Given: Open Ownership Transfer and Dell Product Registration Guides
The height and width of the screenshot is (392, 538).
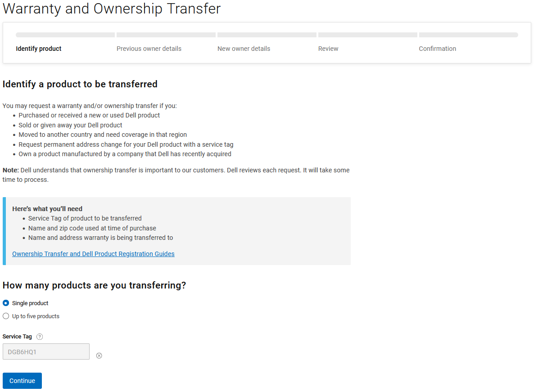Looking at the screenshot, I should pos(93,254).
